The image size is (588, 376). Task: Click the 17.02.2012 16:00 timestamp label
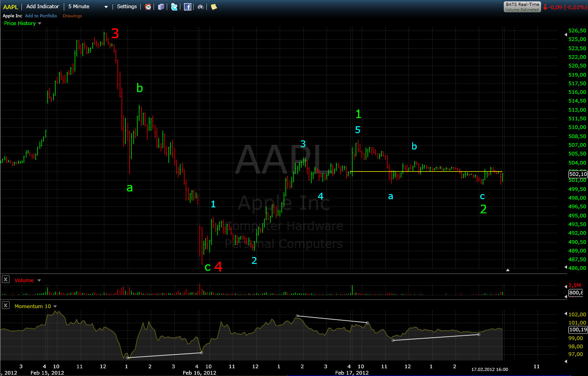(490, 369)
